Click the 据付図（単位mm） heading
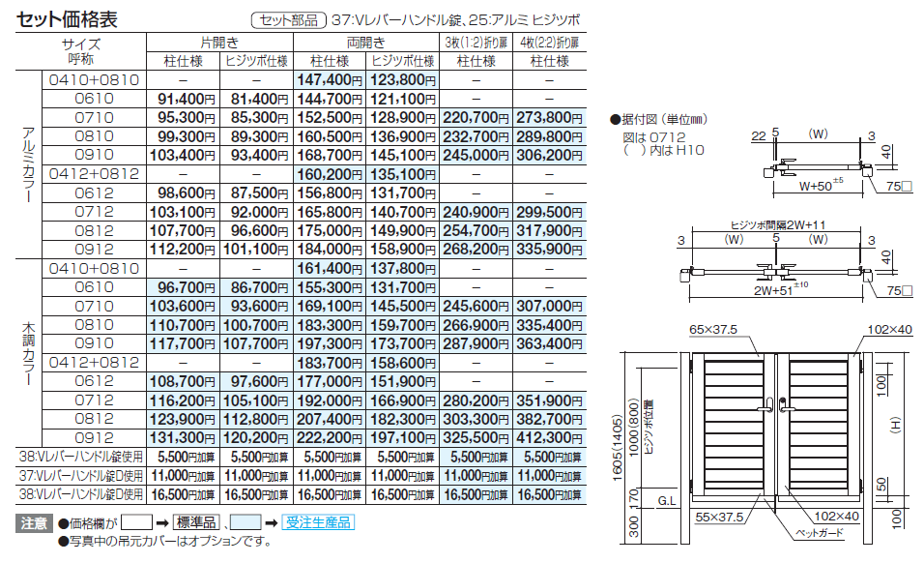 pos(659,120)
